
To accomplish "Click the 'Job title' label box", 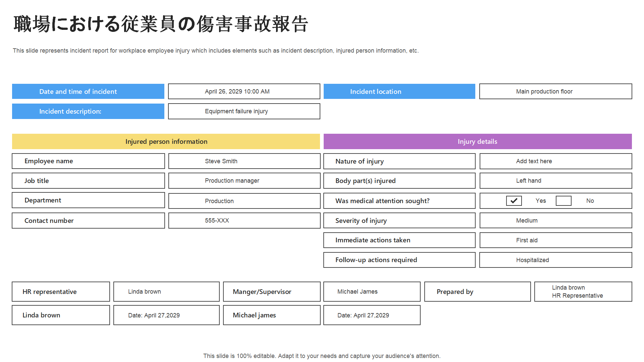I will tap(88, 181).
